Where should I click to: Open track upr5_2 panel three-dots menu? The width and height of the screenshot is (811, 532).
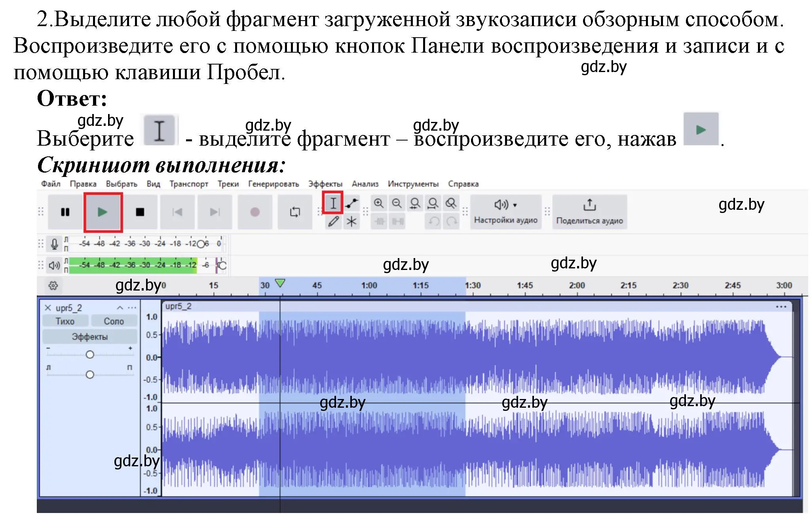point(132,308)
